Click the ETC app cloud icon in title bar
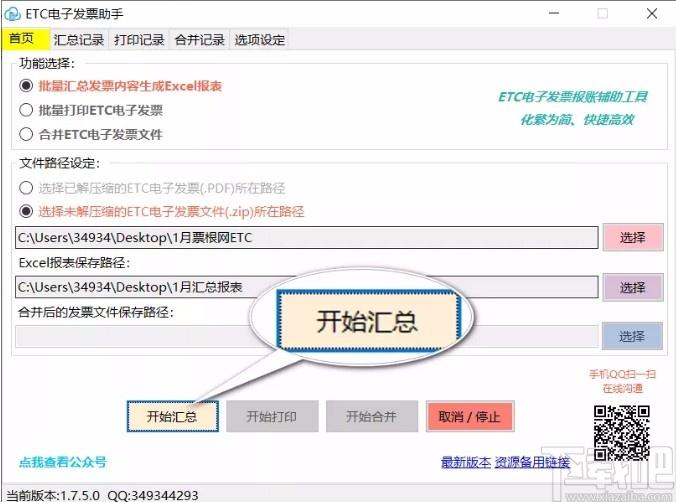Viewport: 676px width, 502px height. [x=12, y=14]
